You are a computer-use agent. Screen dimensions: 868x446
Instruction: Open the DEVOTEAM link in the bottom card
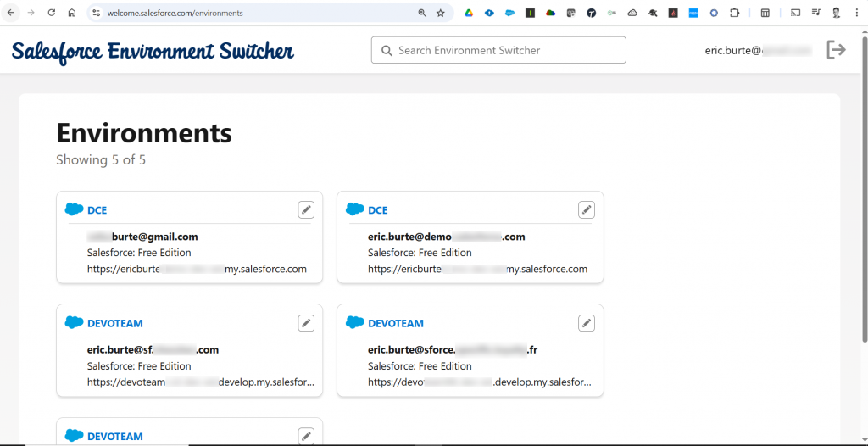click(x=115, y=436)
